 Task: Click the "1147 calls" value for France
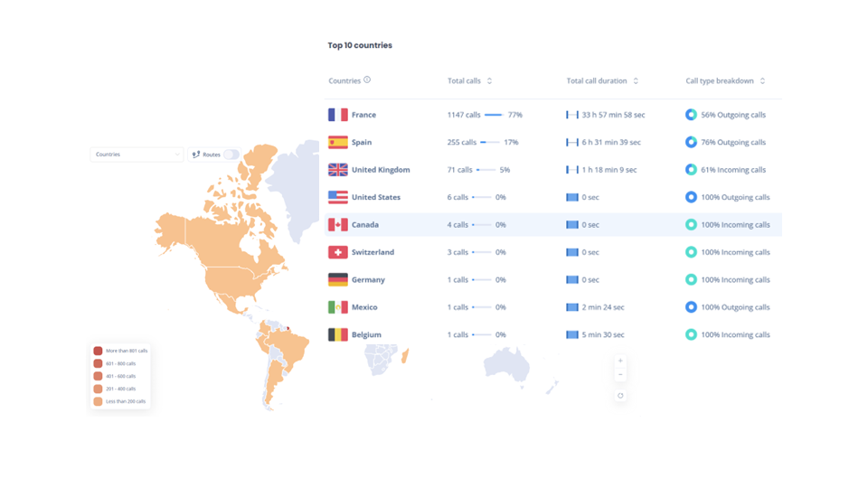point(464,115)
